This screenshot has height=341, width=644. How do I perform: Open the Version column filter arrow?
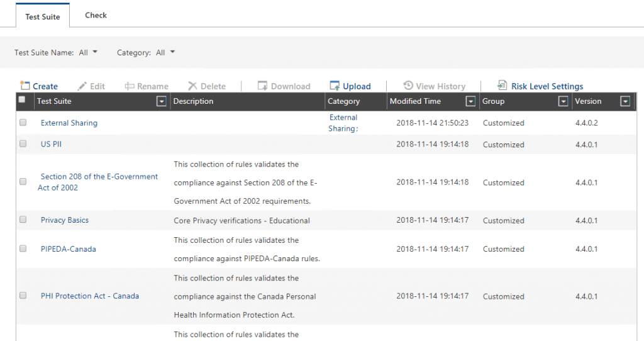625,101
